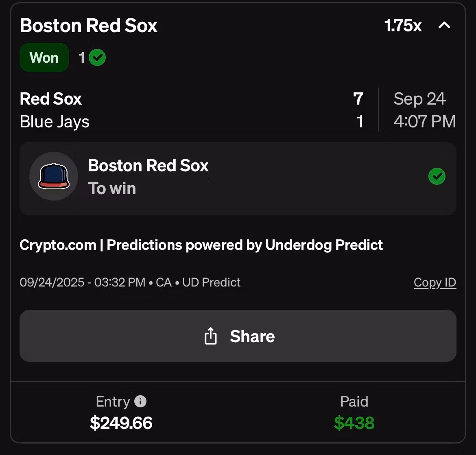This screenshot has height=455, width=476.
Task: Copy the entry ID via Copy ID
Action: point(435,282)
